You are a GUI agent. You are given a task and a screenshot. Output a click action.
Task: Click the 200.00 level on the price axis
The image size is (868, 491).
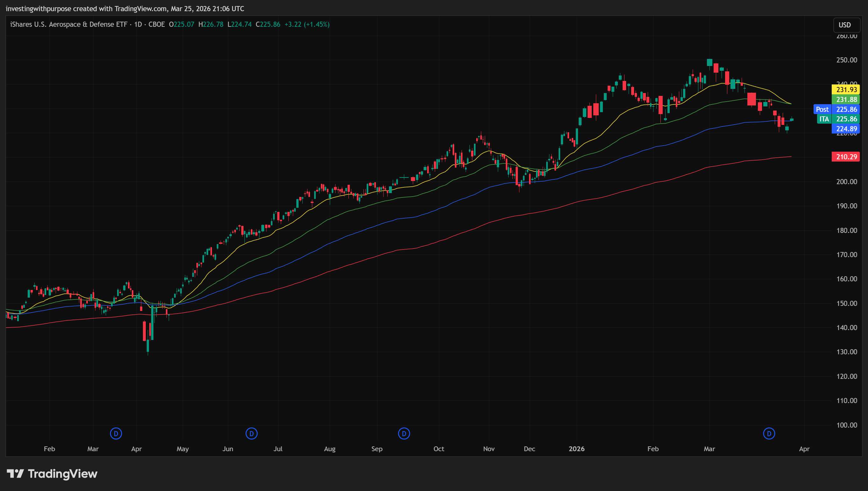846,182
